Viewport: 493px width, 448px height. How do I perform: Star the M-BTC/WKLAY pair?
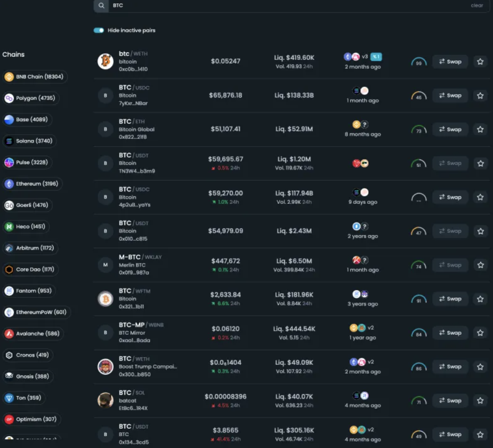tap(480, 265)
